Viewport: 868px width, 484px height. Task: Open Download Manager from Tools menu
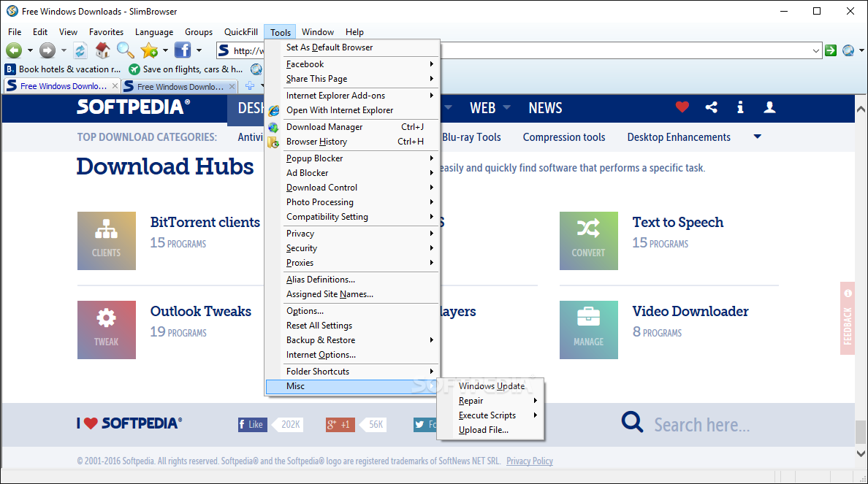click(352, 127)
